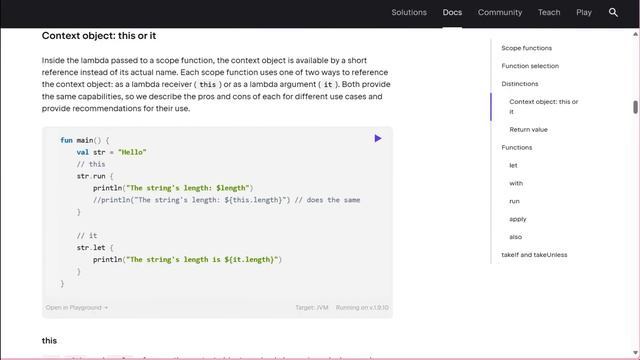The image size is (640, 360).
Task: Click scrollbar down arrow
Action: (635, 353)
